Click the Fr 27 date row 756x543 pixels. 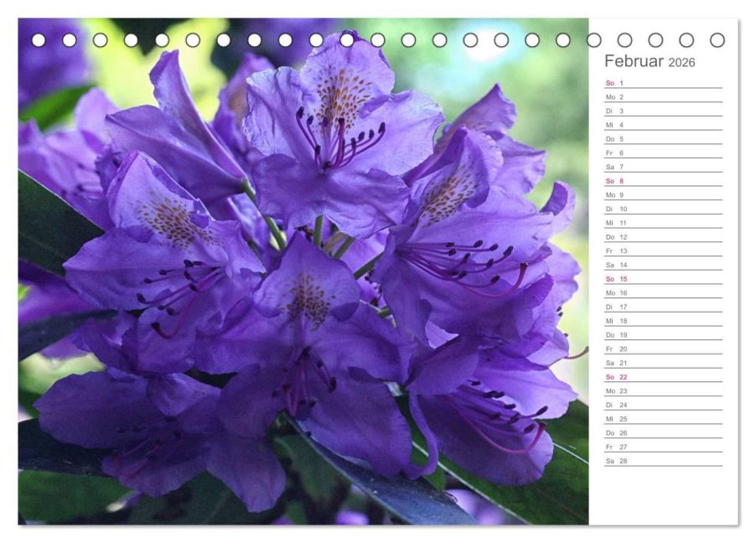(x=664, y=447)
